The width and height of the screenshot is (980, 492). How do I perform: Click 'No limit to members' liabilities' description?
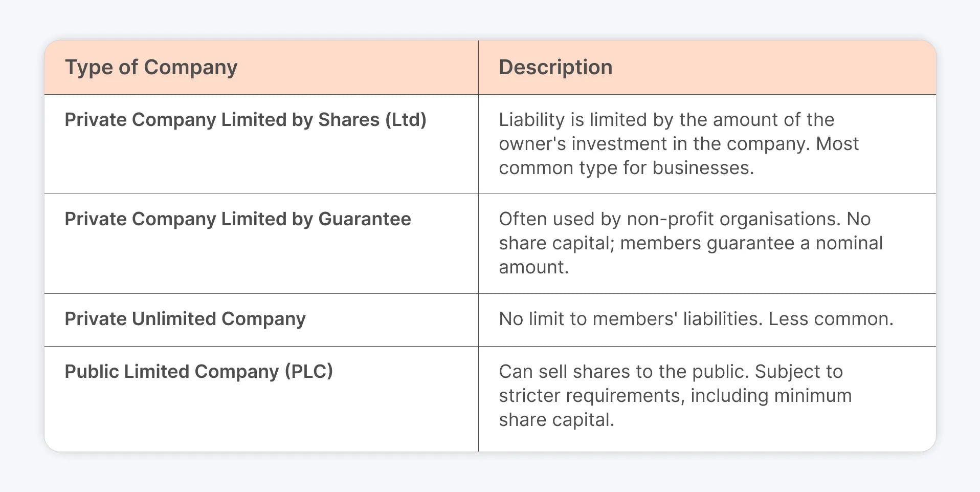[x=631, y=319]
